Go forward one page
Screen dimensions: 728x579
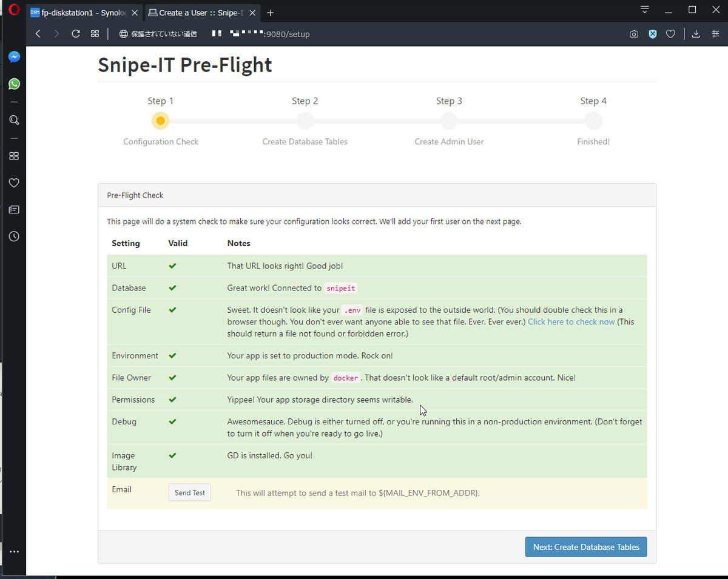pyautogui.click(x=56, y=34)
